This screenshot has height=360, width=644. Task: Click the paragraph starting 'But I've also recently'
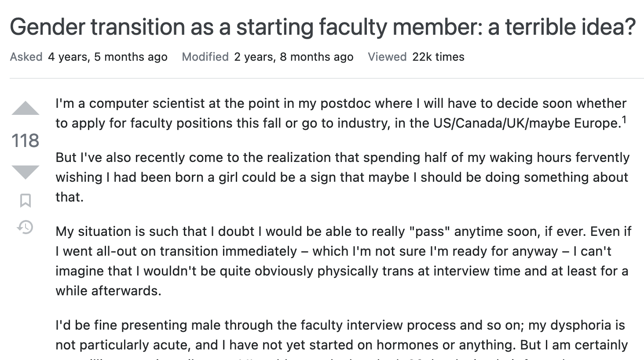point(343,177)
